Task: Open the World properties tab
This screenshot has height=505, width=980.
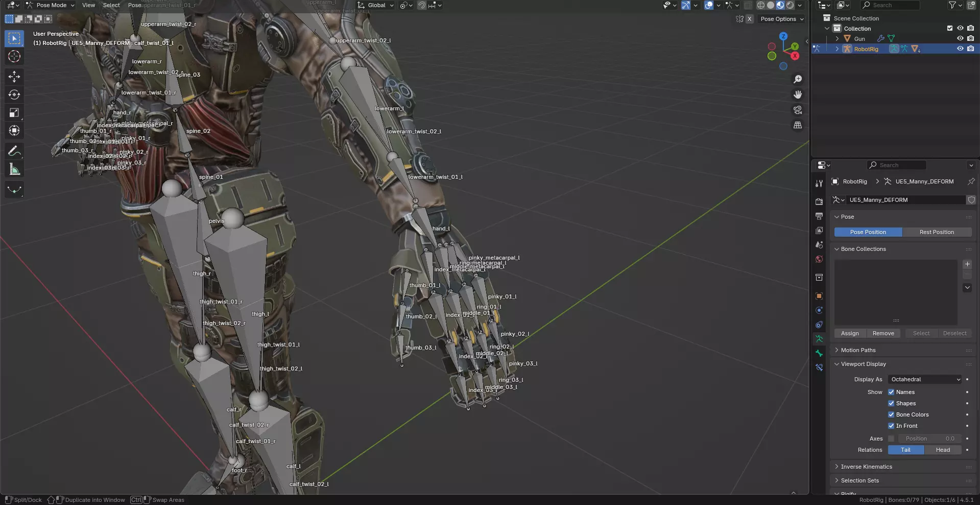Action: [x=819, y=259]
